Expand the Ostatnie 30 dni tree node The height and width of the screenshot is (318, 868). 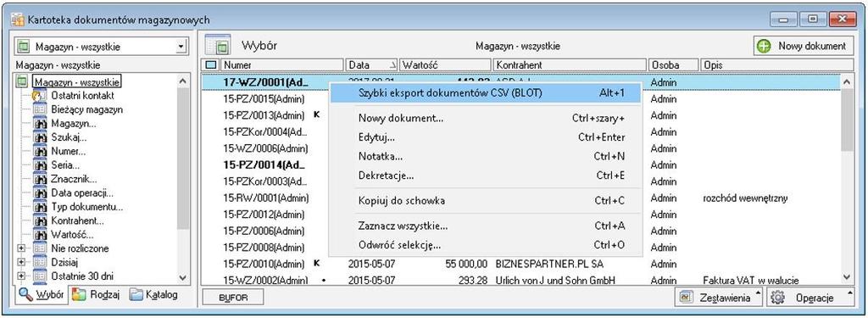(x=21, y=276)
